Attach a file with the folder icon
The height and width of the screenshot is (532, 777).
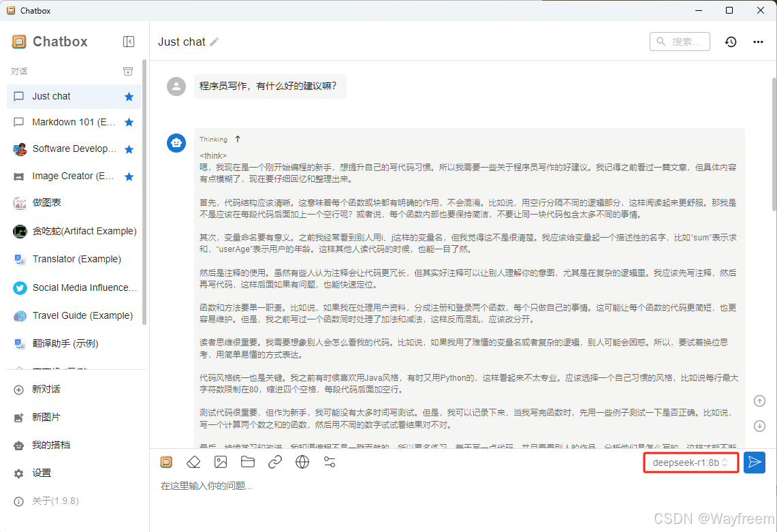pyautogui.click(x=248, y=462)
